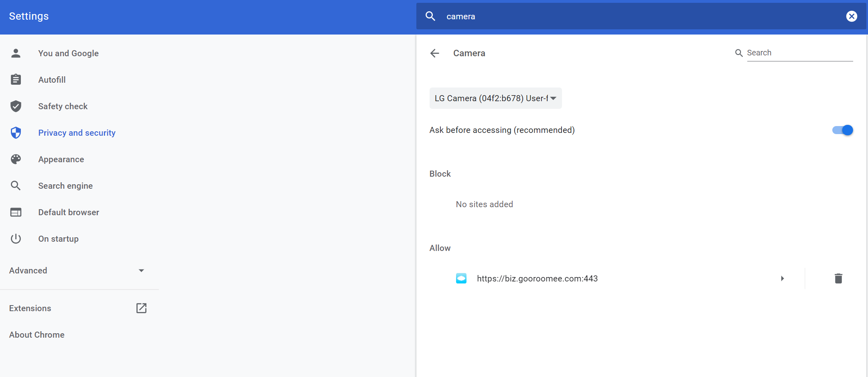Open About Chrome page
The height and width of the screenshot is (377, 868).
37,335
